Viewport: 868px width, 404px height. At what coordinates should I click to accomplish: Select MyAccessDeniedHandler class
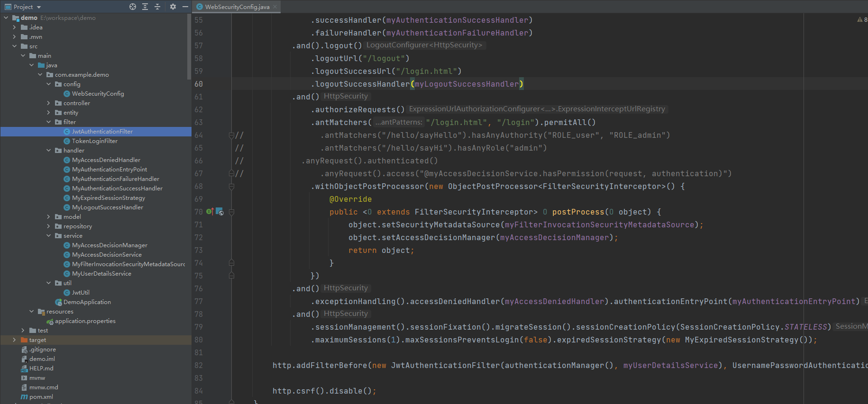click(106, 160)
